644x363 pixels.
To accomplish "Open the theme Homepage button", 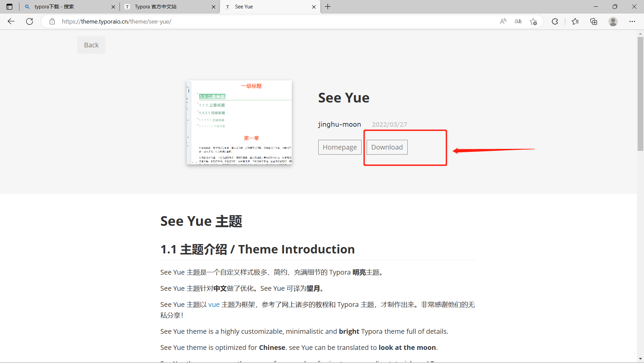I will point(340,147).
